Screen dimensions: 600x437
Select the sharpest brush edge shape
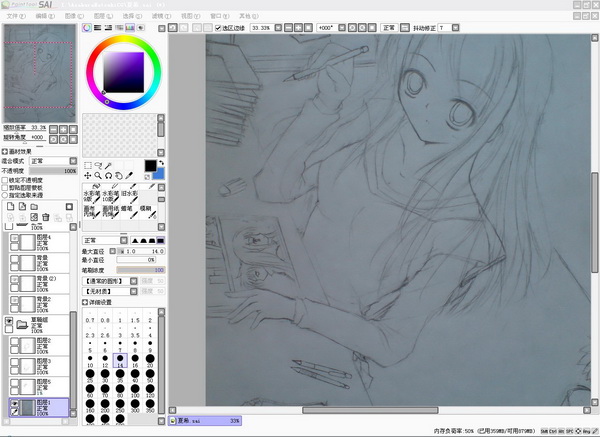[135, 240]
